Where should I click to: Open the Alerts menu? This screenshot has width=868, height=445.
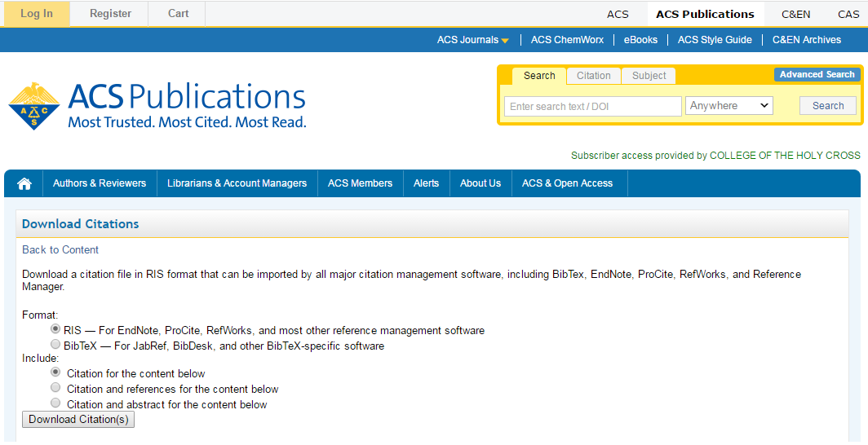426,183
